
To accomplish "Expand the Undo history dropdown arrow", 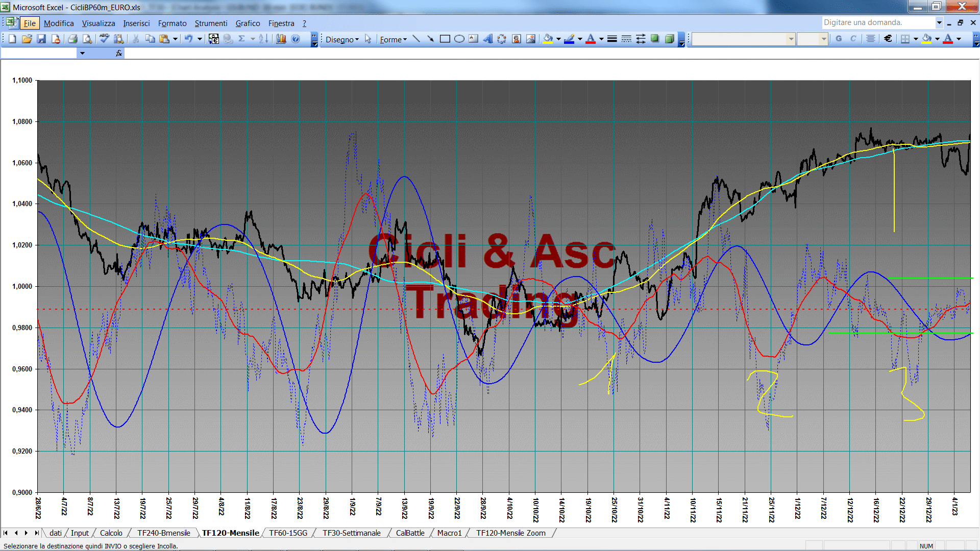I will click(x=200, y=39).
